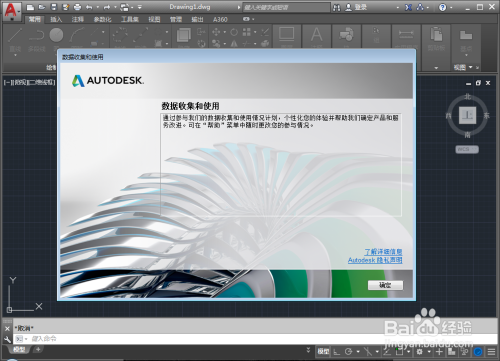
Task: Click the Redo arrow icon
Action: click(107, 7)
